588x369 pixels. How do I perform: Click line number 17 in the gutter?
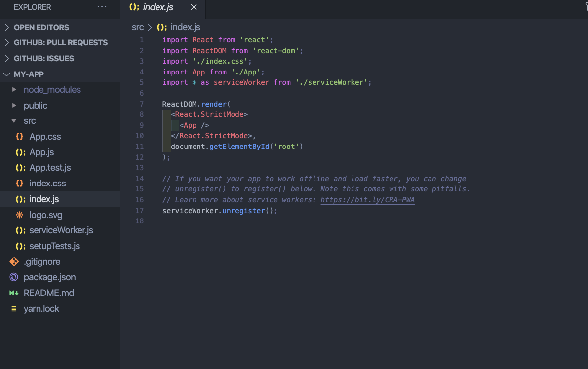pyautogui.click(x=139, y=210)
